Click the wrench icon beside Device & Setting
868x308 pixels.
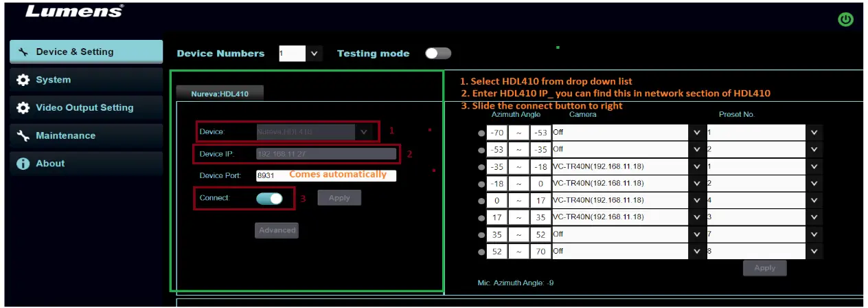pos(23,52)
